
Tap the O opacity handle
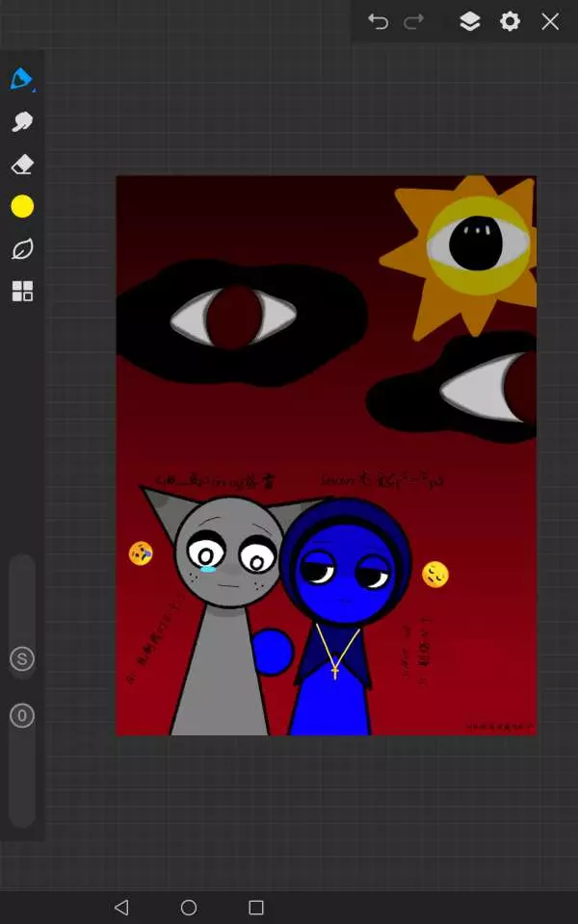22,716
